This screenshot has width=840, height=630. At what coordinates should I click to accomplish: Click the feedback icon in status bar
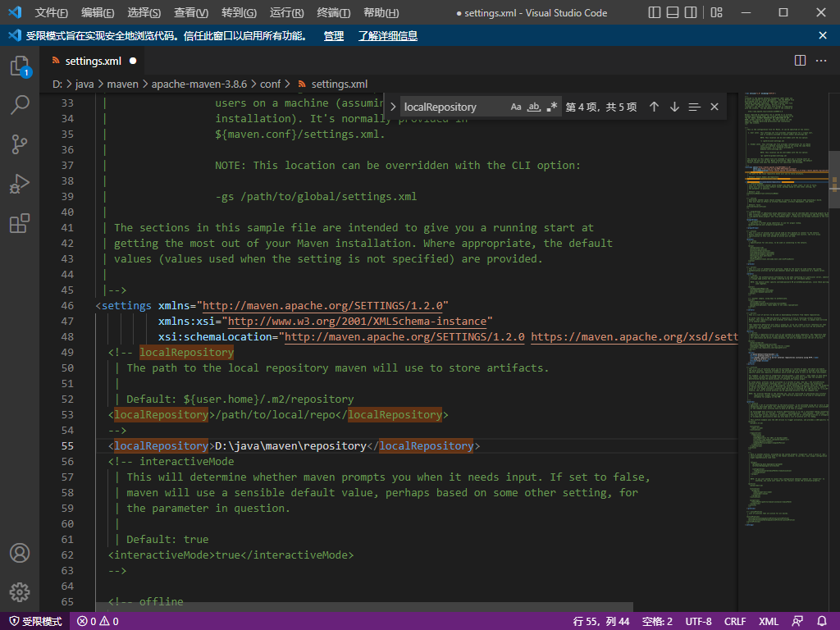tap(797, 621)
